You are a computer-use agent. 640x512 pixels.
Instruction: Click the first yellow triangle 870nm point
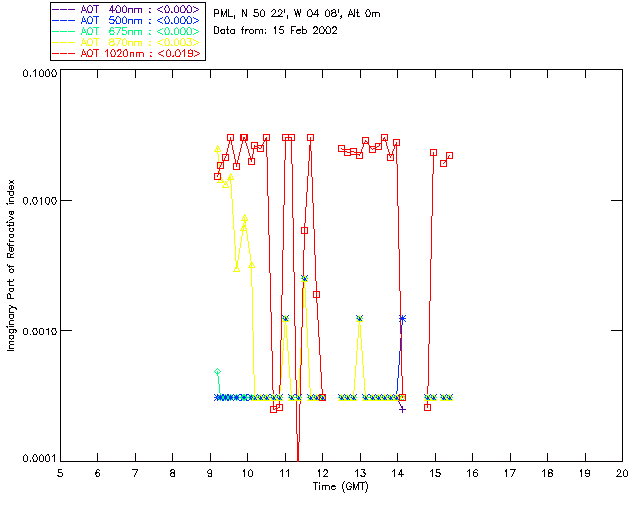pyautogui.click(x=218, y=149)
